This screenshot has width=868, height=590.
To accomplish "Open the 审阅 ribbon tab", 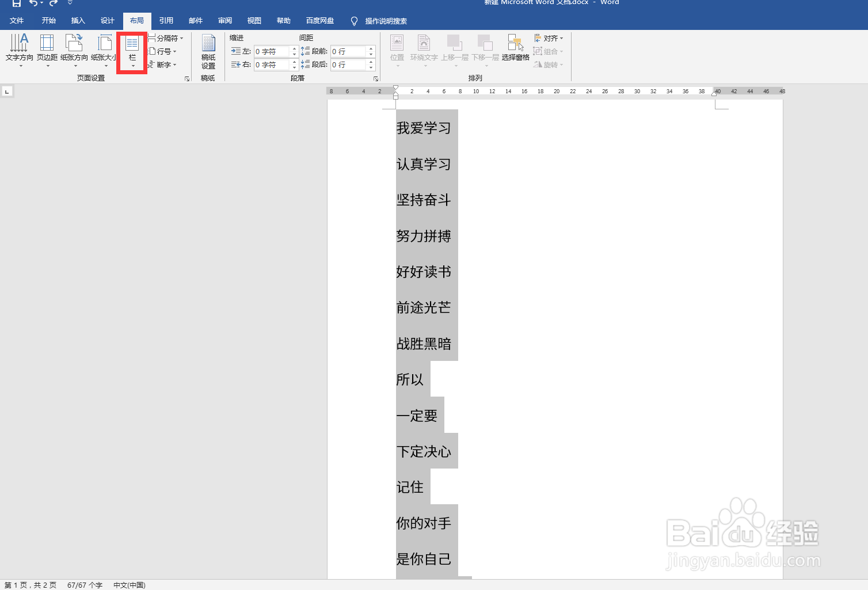I will click(224, 20).
